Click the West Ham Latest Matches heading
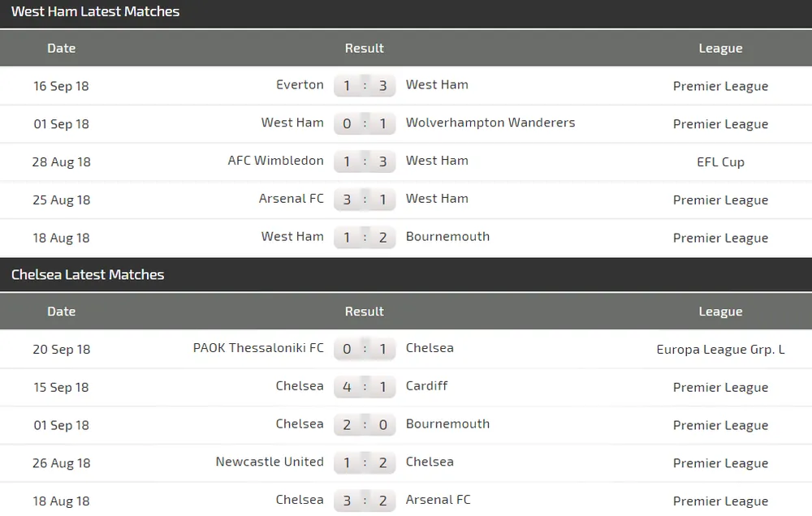This screenshot has width=812, height=516. (95, 12)
